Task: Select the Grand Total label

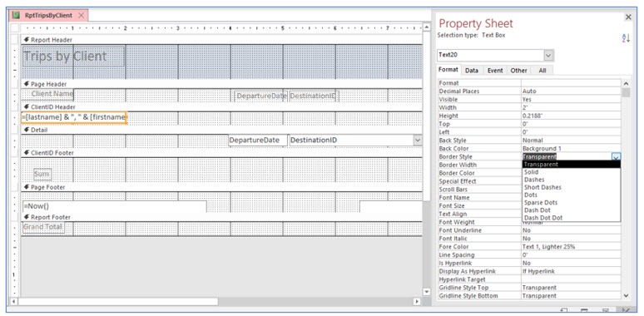Action: 43,227
